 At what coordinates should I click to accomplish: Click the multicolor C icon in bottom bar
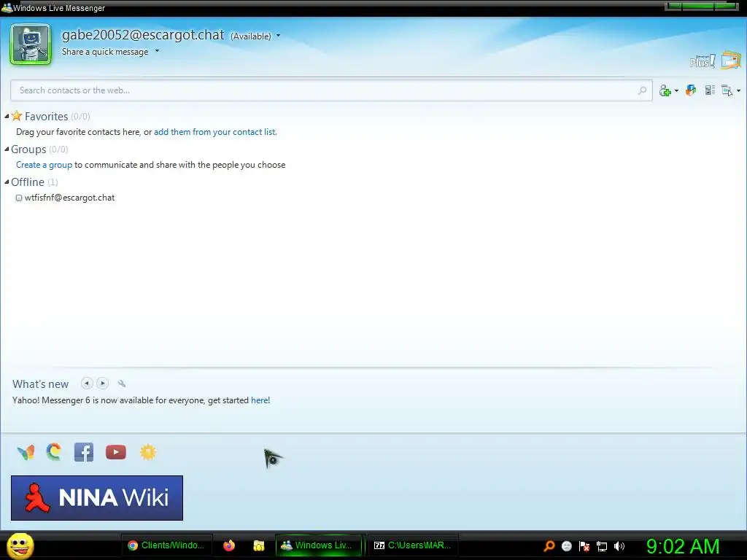coord(54,452)
